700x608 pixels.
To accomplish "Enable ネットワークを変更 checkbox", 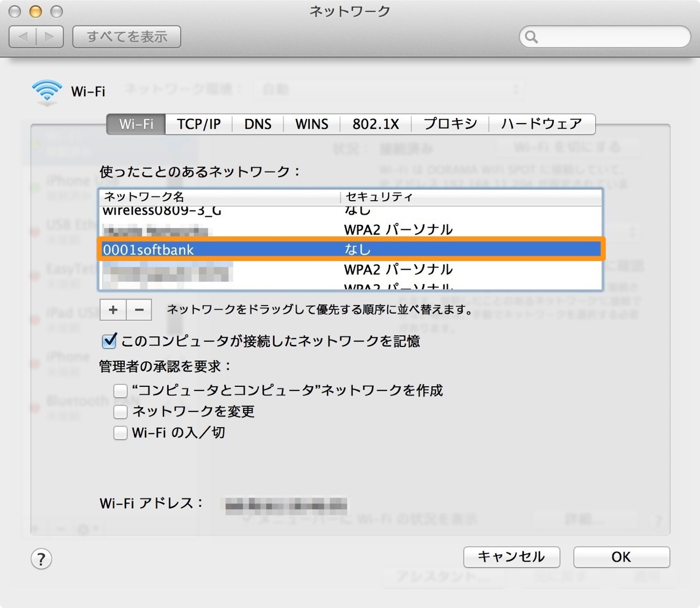I will 120,412.
